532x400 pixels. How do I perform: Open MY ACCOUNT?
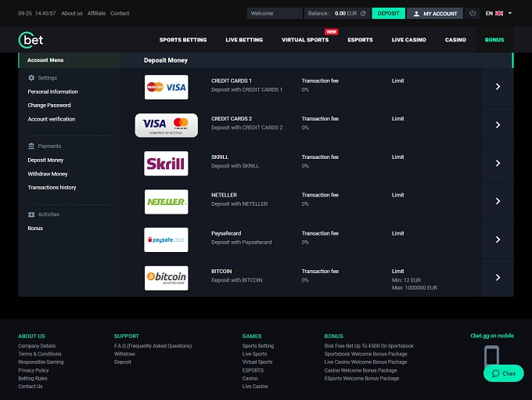435,13
